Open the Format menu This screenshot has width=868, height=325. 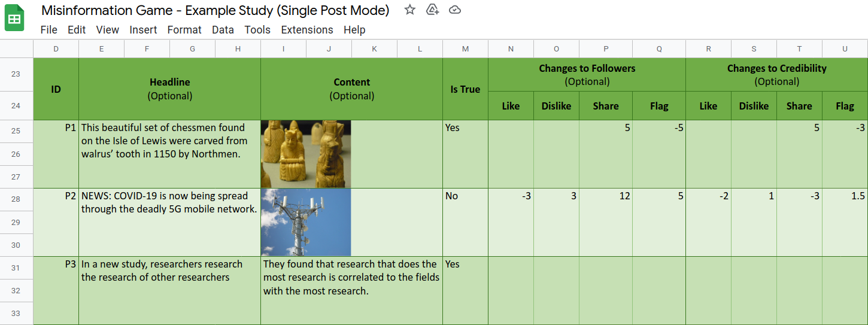pyautogui.click(x=184, y=30)
